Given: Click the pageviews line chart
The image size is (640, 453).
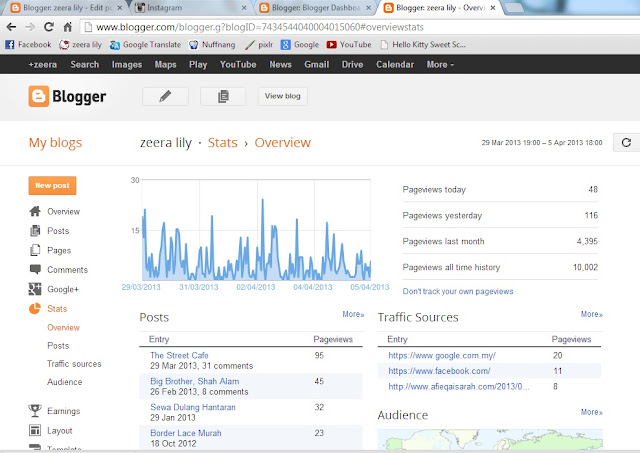Looking at the screenshot, I should 256,230.
